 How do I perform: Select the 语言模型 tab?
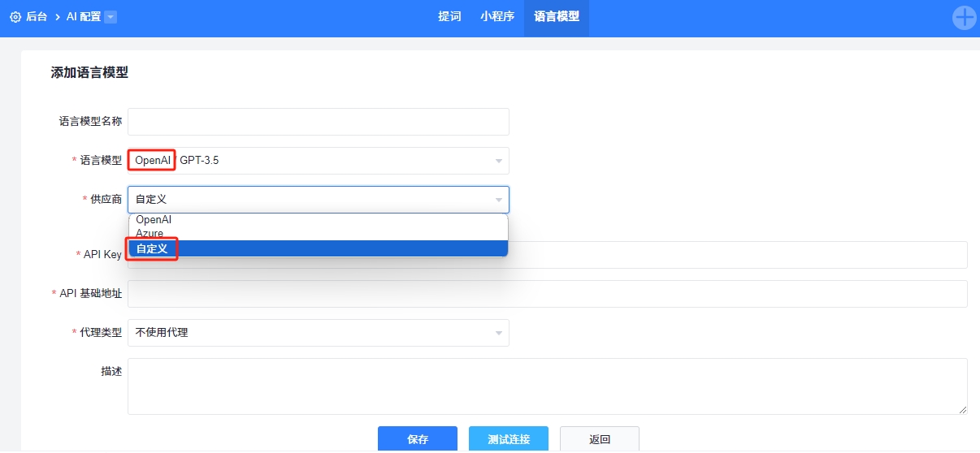pyautogui.click(x=557, y=16)
